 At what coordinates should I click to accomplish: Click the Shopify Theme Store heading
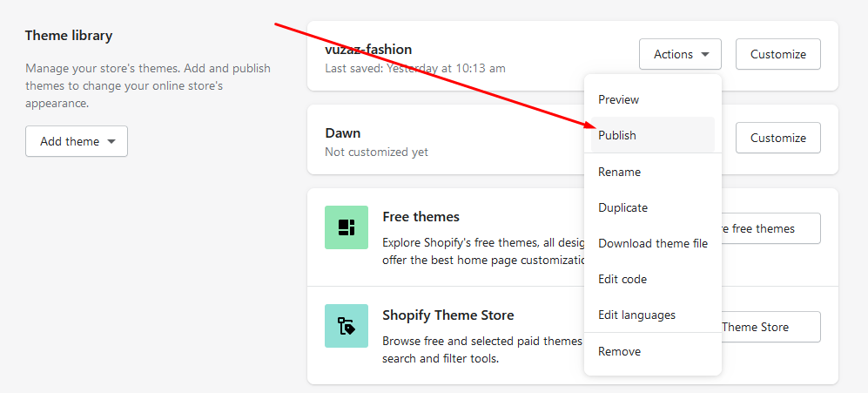click(x=447, y=315)
